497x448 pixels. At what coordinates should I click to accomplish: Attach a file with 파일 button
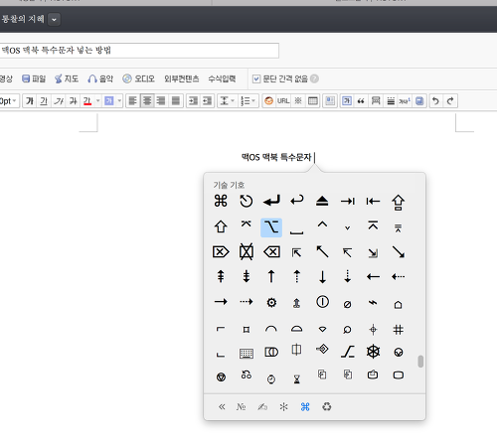click(34, 78)
